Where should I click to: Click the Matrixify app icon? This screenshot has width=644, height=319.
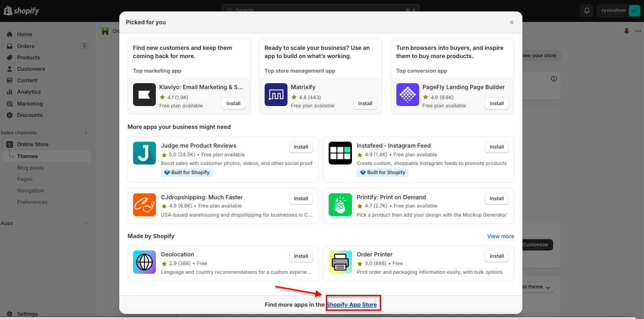pos(276,95)
